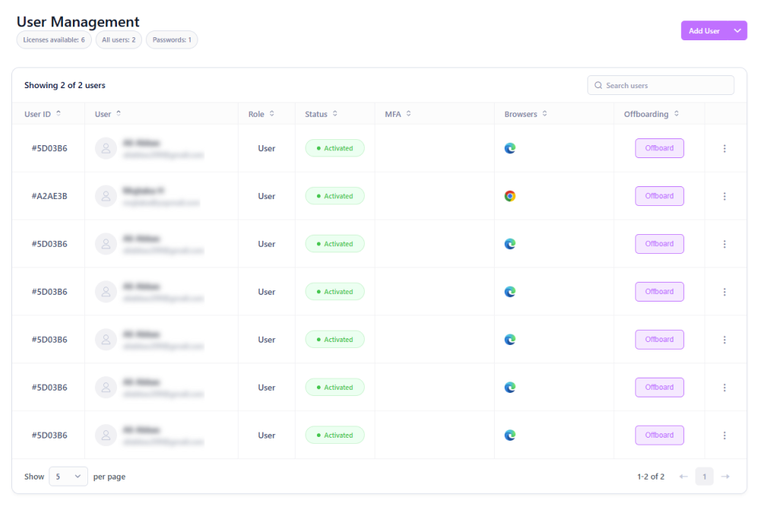Viewport: 760px width, 532px height.
Task: Select the 'All users: 2' filter chip
Action: tap(119, 40)
